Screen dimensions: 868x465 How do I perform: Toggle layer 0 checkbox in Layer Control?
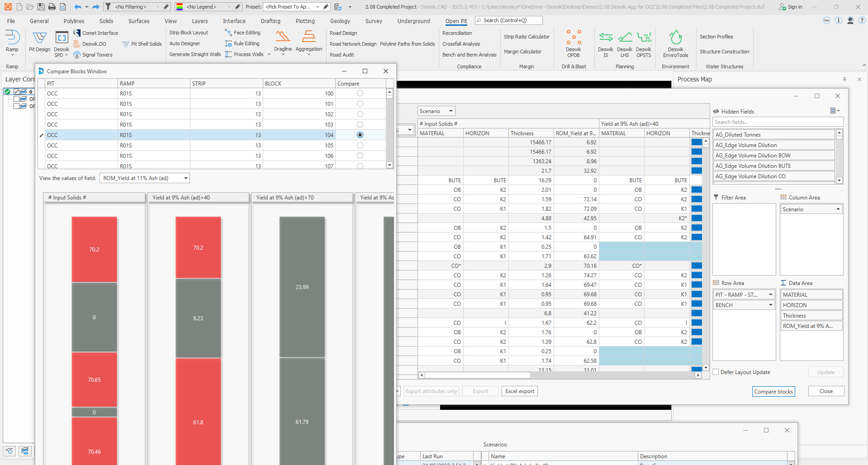tap(17, 91)
